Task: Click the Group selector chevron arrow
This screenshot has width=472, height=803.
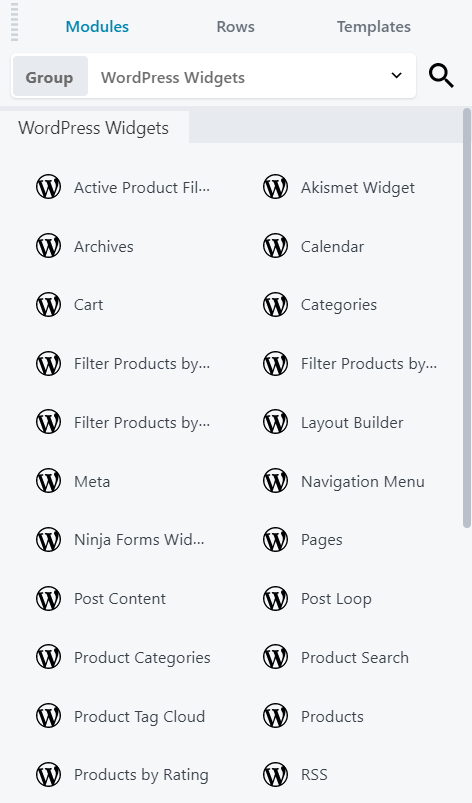Action: [x=396, y=75]
